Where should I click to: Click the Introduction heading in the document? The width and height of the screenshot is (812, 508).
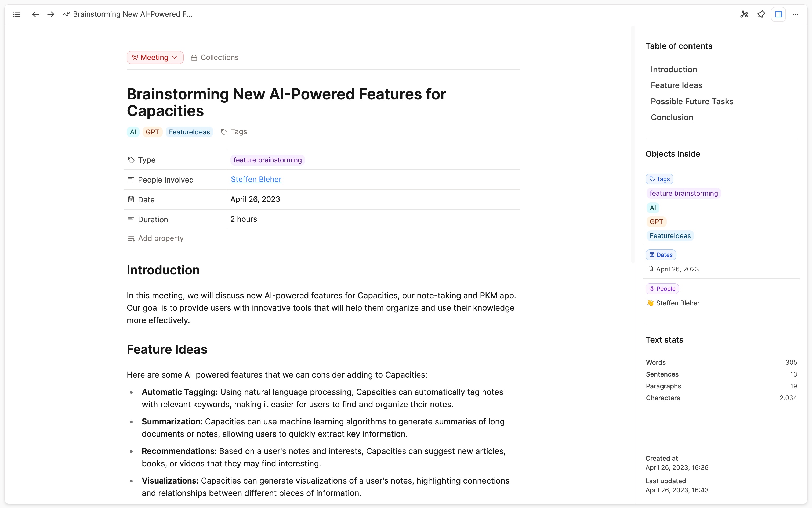(163, 270)
